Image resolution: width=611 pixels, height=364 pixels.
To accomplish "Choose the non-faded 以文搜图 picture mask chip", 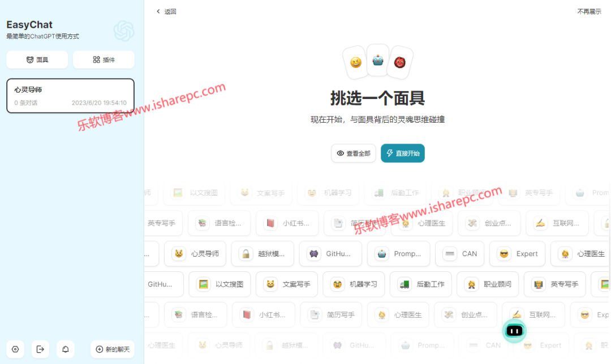I will click(x=220, y=284).
